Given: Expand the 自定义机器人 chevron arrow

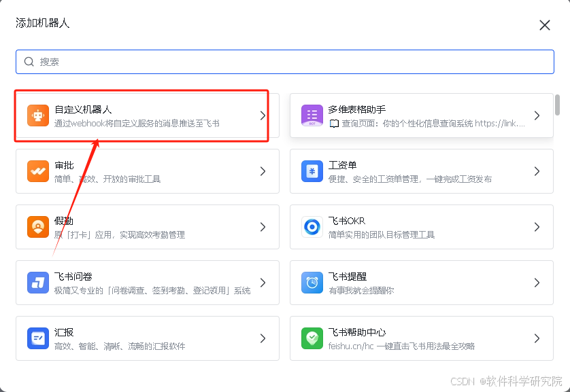Looking at the screenshot, I should 263,115.
